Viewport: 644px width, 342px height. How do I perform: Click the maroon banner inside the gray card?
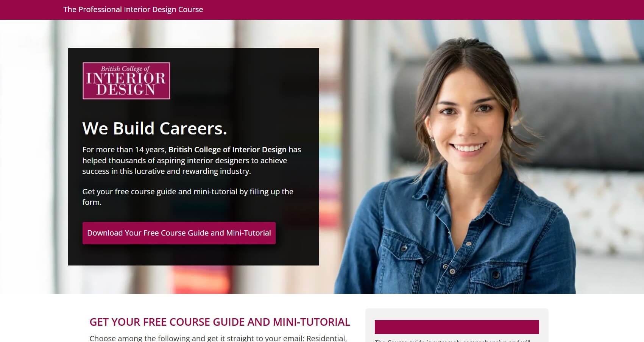[x=457, y=327]
